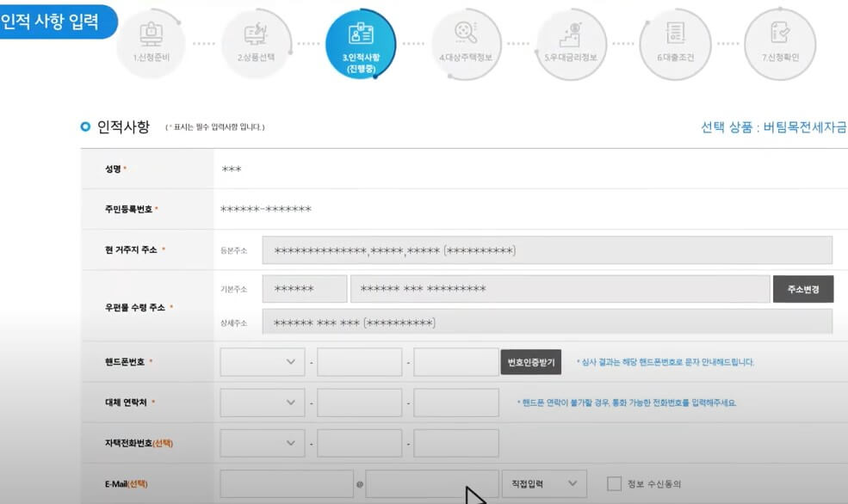Viewport: 848px width, 504px height.
Task: Open the 직접입력 email domain dropdown
Action: [x=544, y=483]
